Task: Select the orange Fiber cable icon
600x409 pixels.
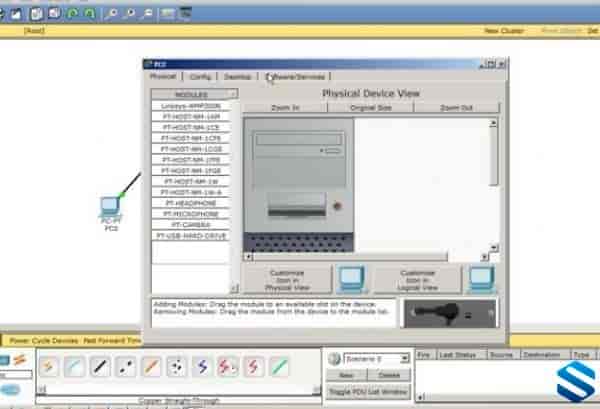Action: pos(151,367)
